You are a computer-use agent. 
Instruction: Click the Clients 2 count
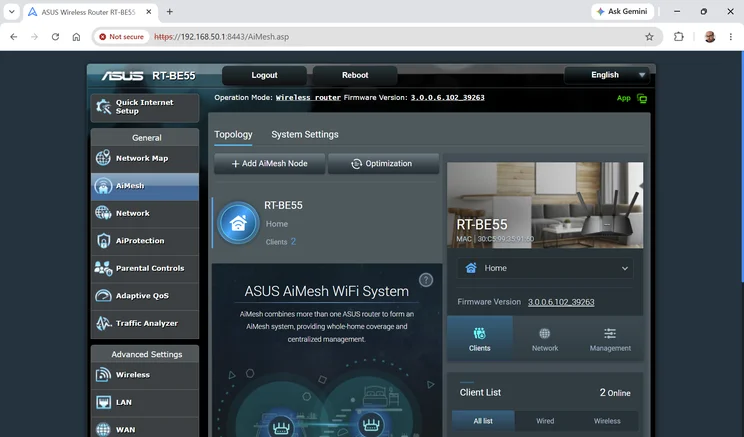[280, 242]
